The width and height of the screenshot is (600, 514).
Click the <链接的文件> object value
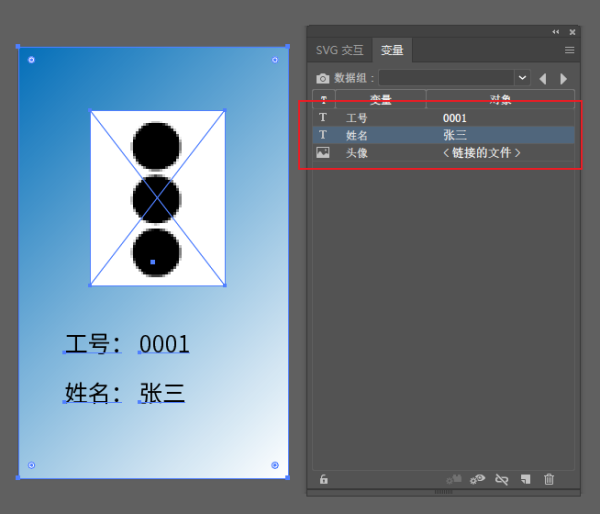pos(482,153)
